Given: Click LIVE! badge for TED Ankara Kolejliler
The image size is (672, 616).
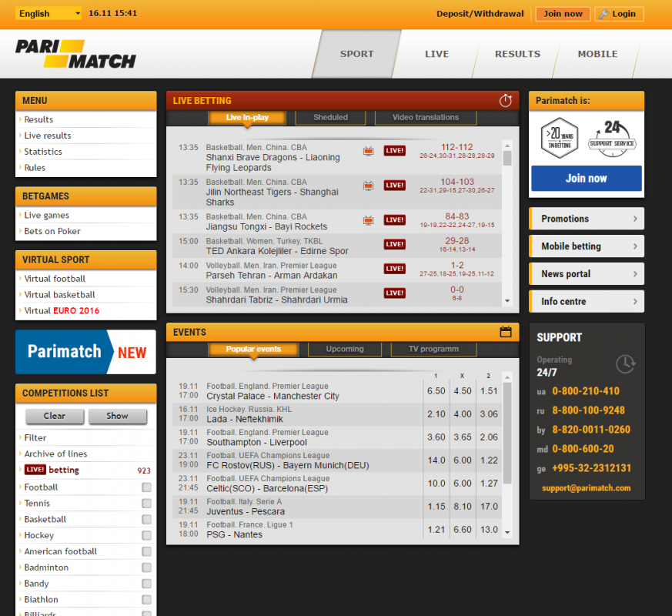Looking at the screenshot, I should [x=394, y=244].
